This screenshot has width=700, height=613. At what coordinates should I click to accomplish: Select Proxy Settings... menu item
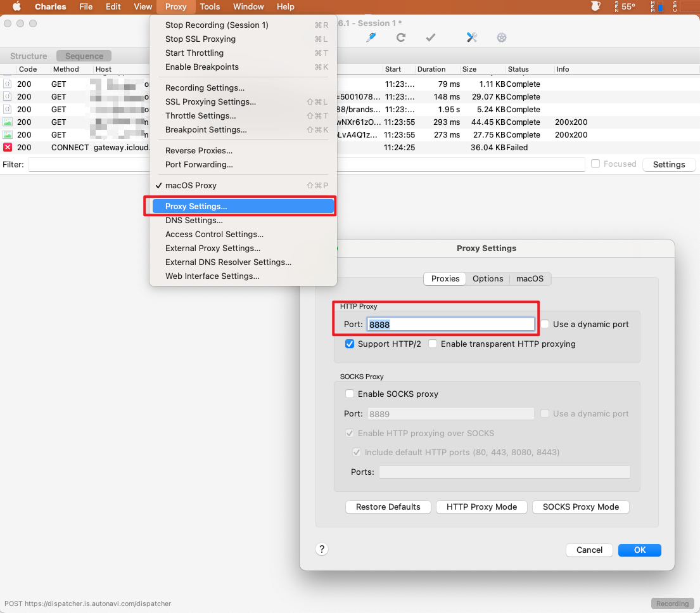point(243,207)
